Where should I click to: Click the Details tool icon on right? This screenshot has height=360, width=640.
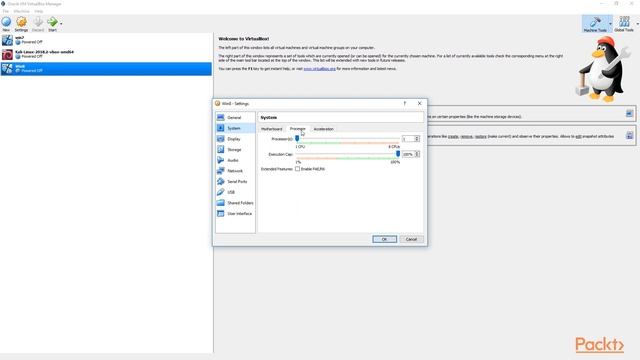(629, 113)
